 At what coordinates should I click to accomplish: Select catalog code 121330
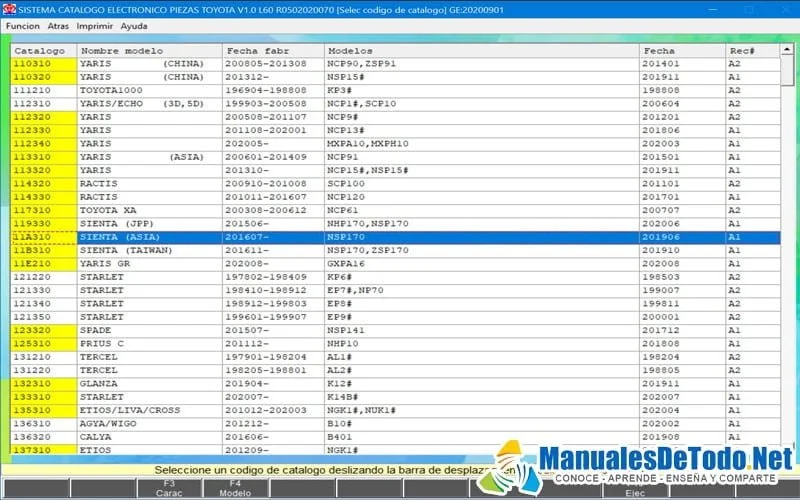tap(44, 290)
